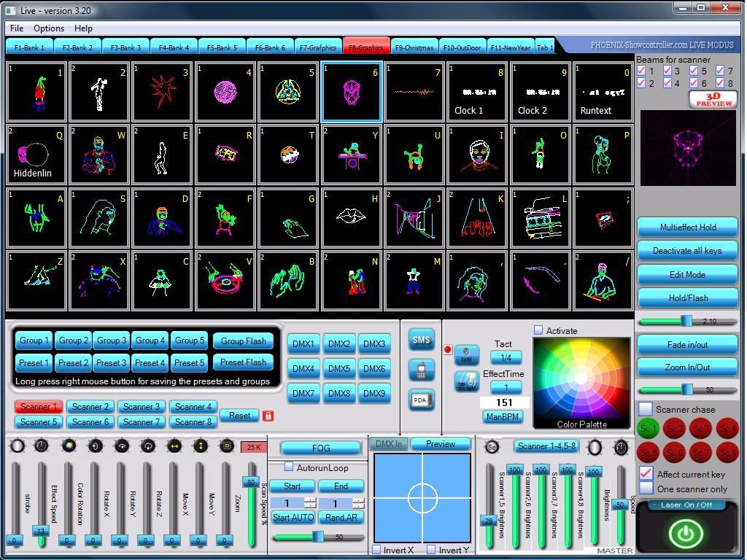Click the stepper arrows on the Start value field

(309, 503)
